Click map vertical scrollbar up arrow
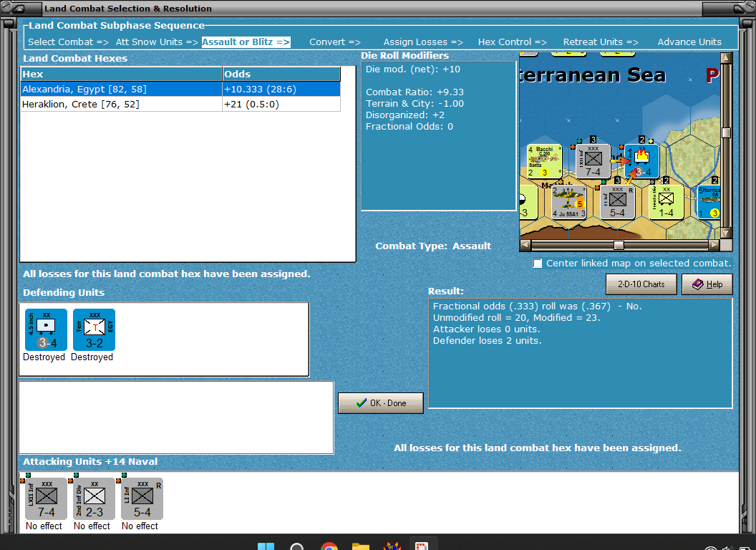 (x=726, y=59)
